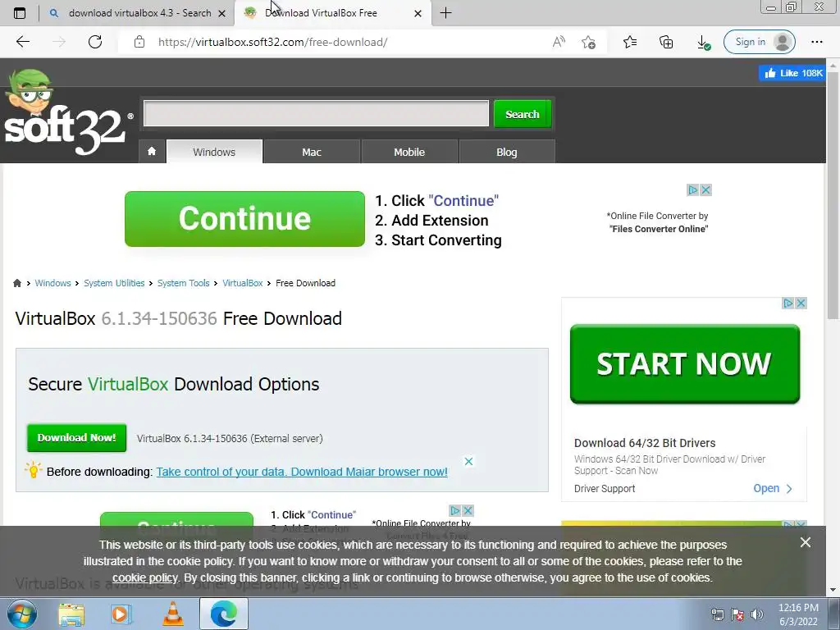The height and width of the screenshot is (630, 840).
Task: Click the large green Continue ad button
Action: [244, 218]
